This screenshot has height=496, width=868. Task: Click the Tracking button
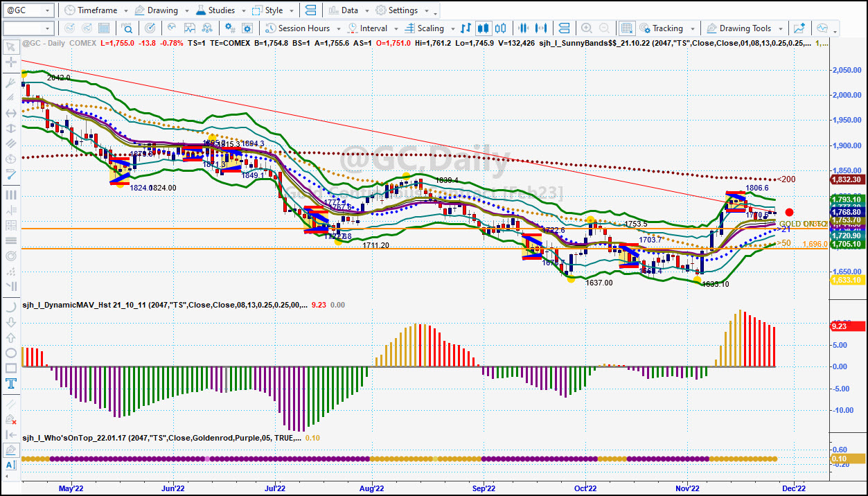coord(660,28)
